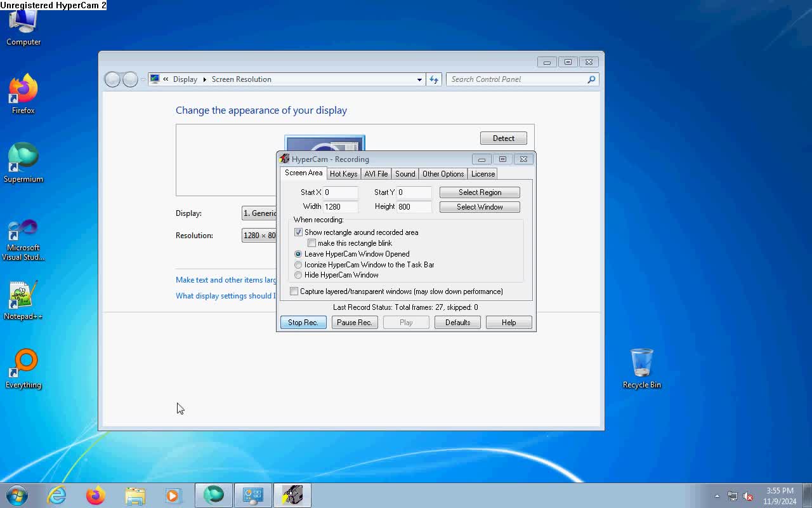Open the Display selection dropdown

[259, 213]
